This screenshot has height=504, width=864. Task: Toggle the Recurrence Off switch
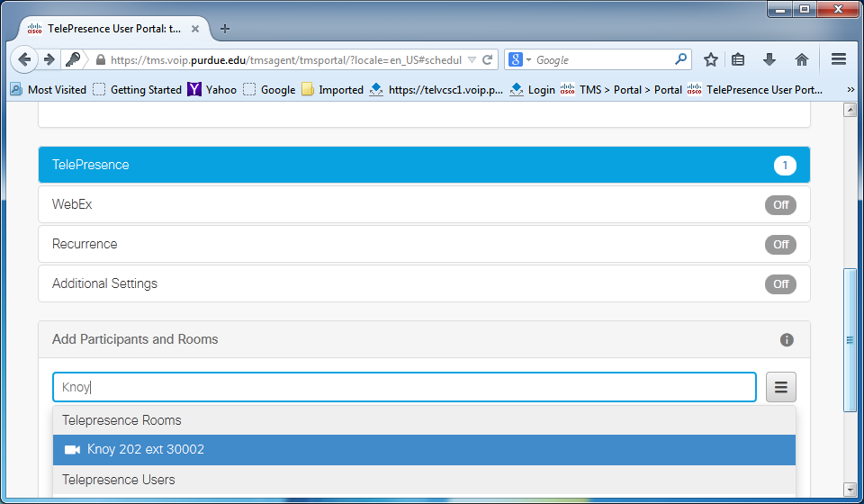pyautogui.click(x=780, y=244)
